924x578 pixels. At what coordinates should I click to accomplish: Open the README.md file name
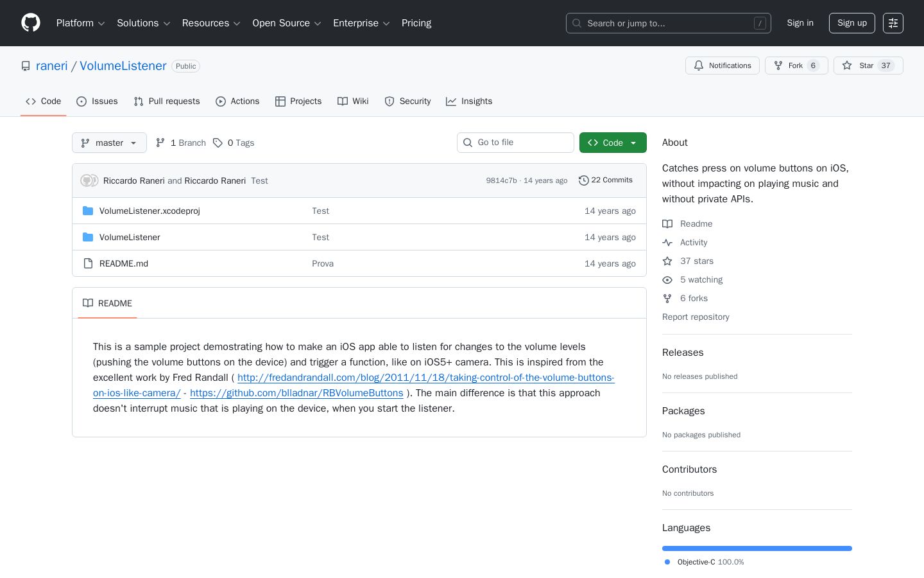pos(124,263)
